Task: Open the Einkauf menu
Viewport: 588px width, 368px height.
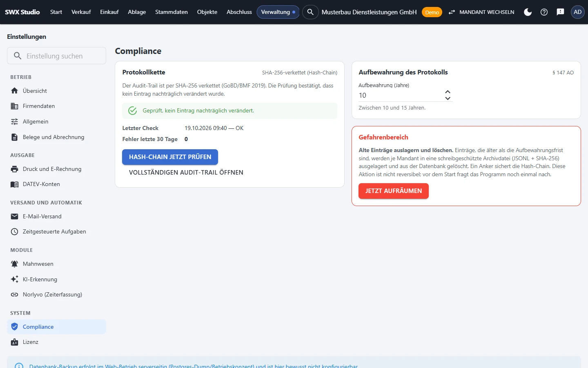Action: pyautogui.click(x=109, y=12)
